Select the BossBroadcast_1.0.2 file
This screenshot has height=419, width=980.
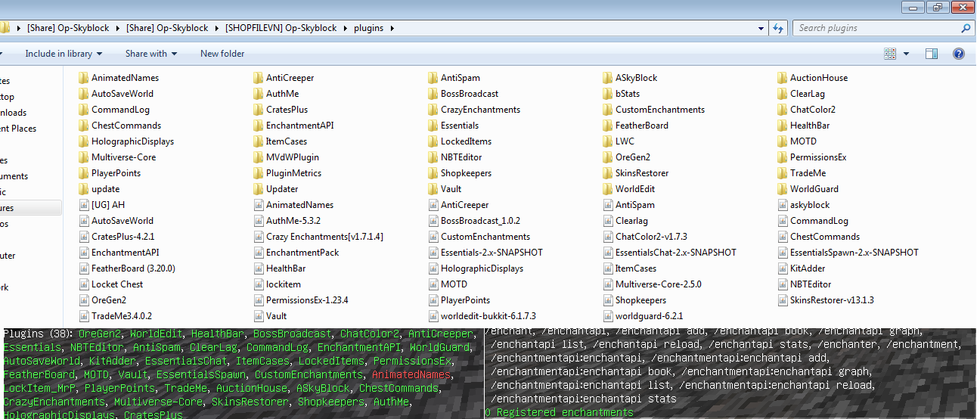coord(473,221)
